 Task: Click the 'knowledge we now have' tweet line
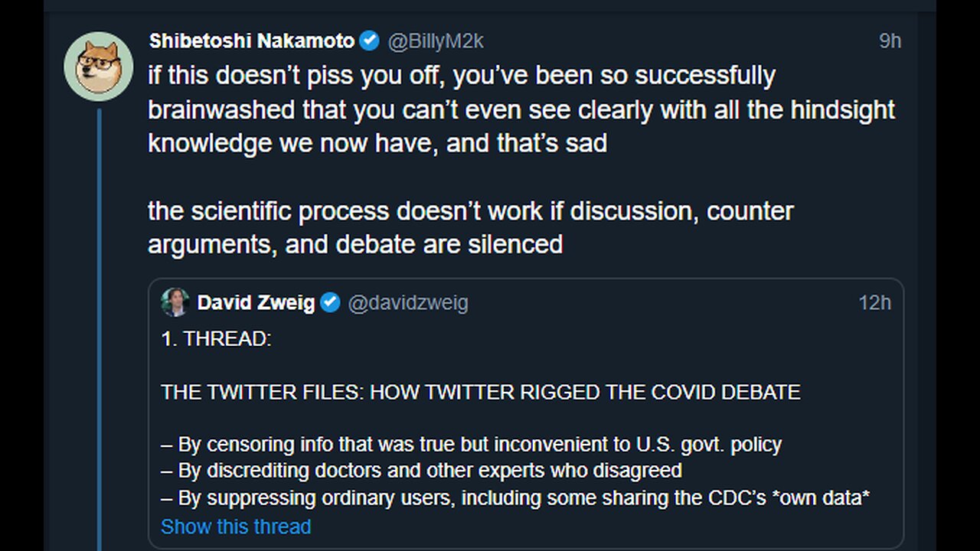tap(377, 143)
